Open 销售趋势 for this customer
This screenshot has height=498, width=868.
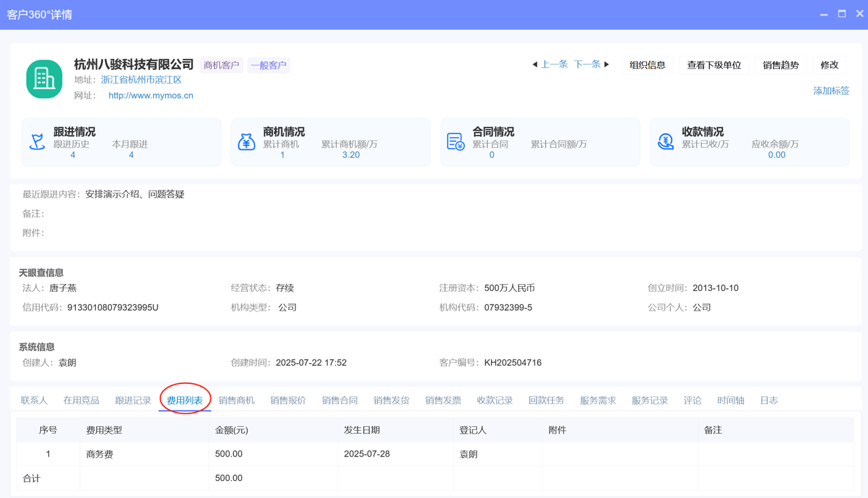781,65
